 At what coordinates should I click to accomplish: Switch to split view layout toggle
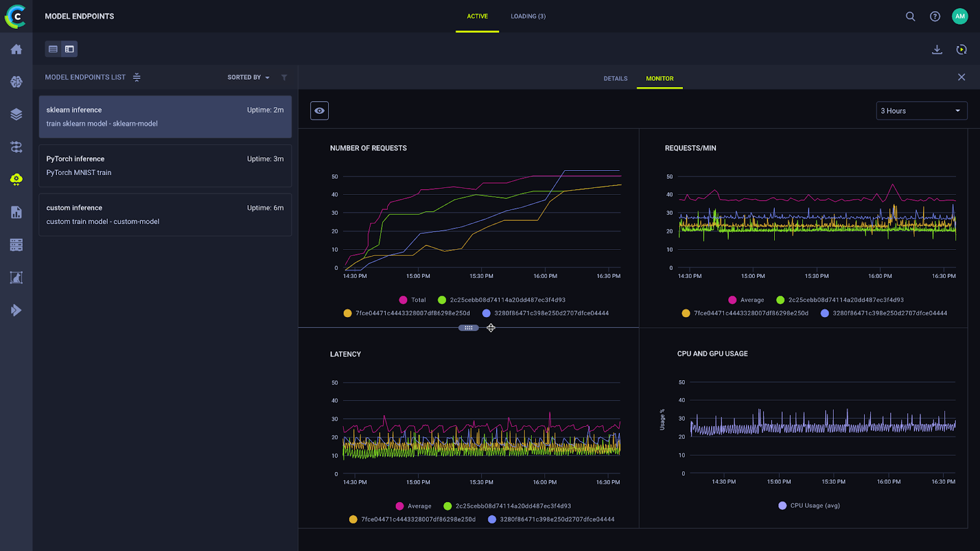pos(69,49)
